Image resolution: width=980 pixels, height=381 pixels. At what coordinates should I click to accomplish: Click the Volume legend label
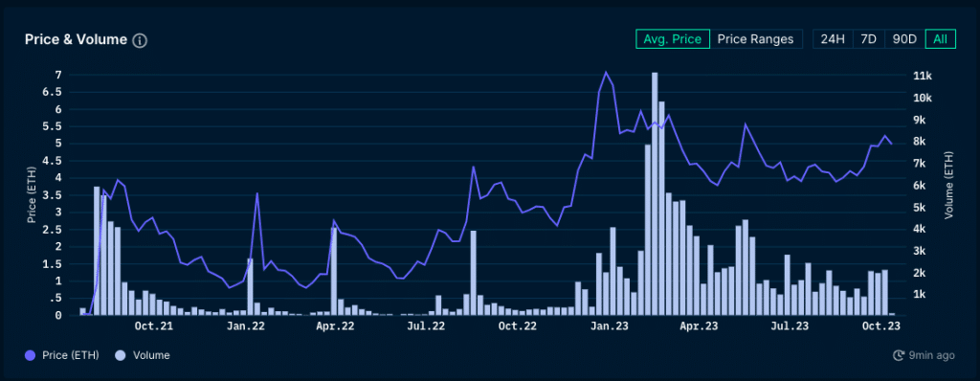(150, 355)
